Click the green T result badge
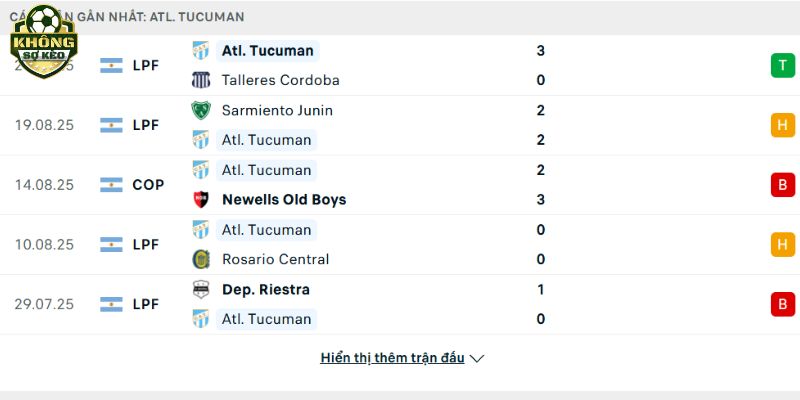Image resolution: width=800 pixels, height=400 pixels. pos(783,65)
